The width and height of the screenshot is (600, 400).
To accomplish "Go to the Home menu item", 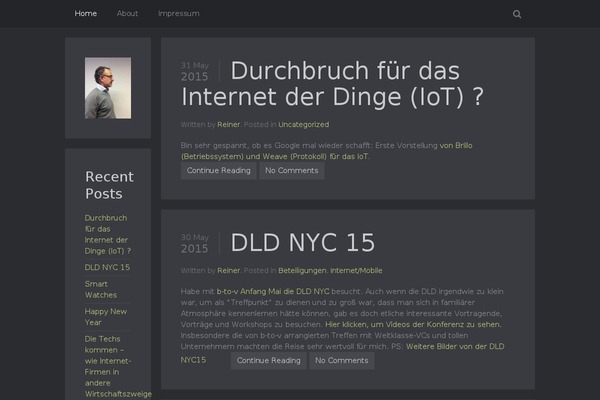I will pos(85,13).
